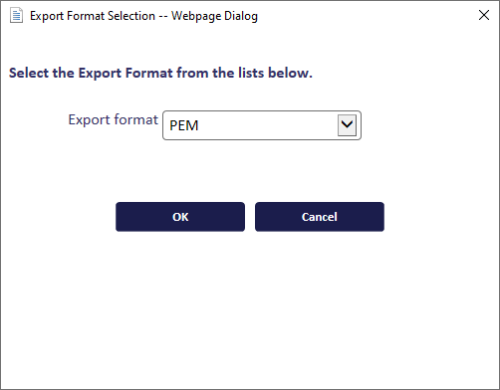This screenshot has width=500, height=390.
Task: Click the dark blue Cancel button
Action: coord(319,217)
